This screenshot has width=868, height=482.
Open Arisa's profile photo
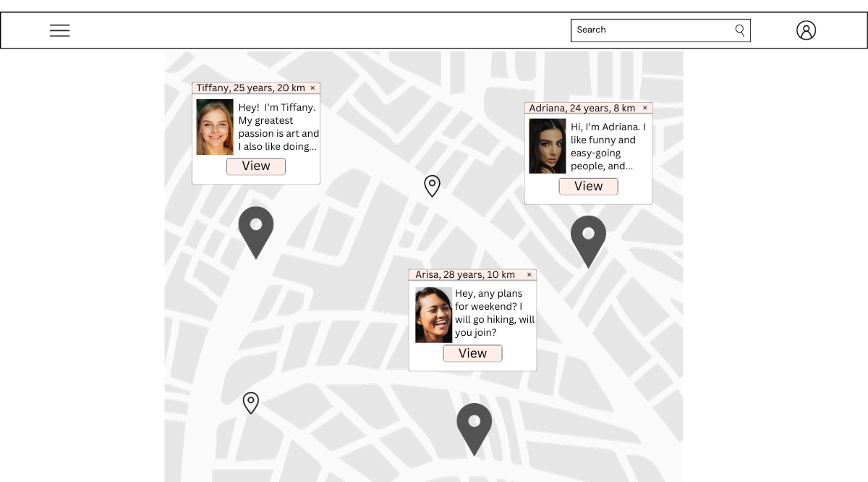pyautogui.click(x=433, y=315)
